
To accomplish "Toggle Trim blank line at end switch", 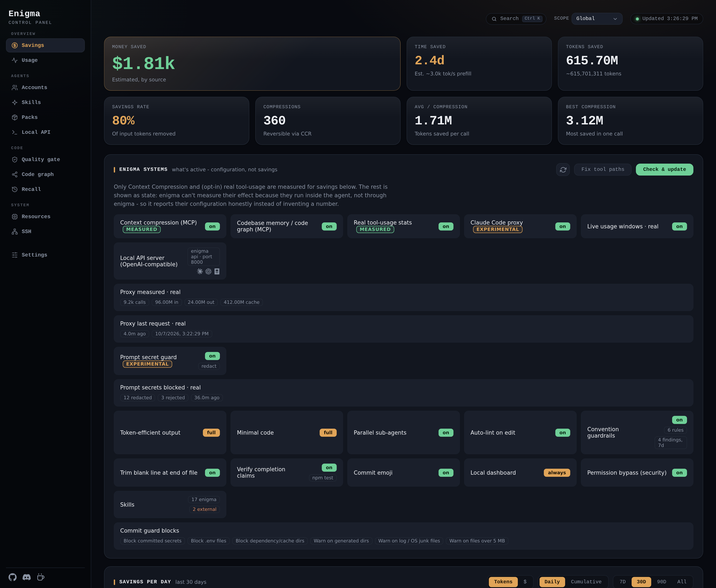I will coord(212,473).
